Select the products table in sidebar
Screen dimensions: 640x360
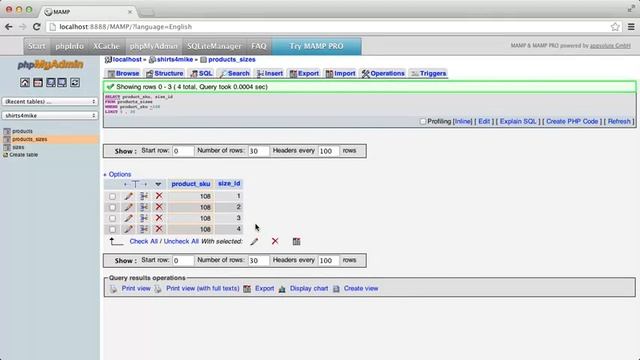(x=22, y=131)
